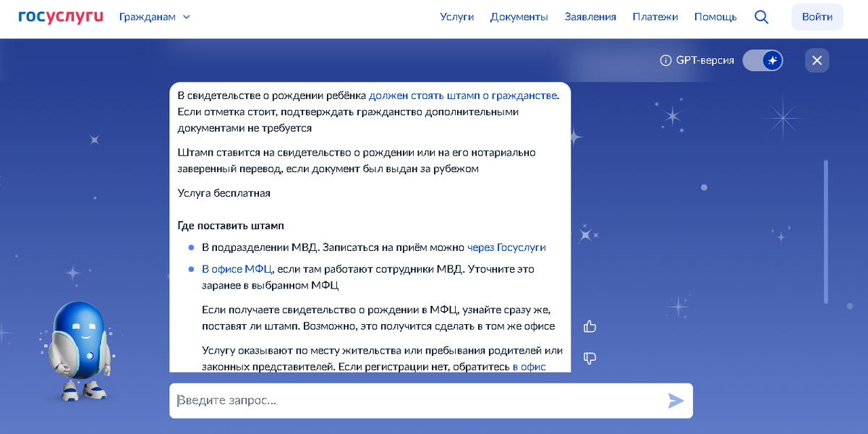Screen dimensions: 868x434
Task: Click the GPT-версия label
Action: click(x=705, y=61)
